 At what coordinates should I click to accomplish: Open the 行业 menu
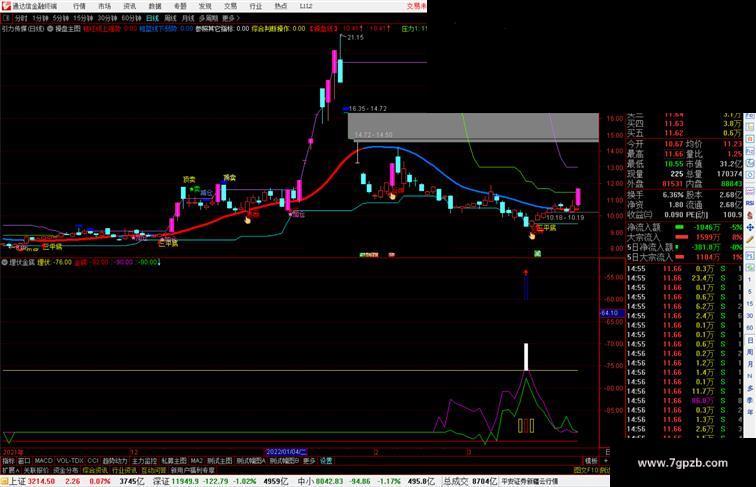coord(256,6)
